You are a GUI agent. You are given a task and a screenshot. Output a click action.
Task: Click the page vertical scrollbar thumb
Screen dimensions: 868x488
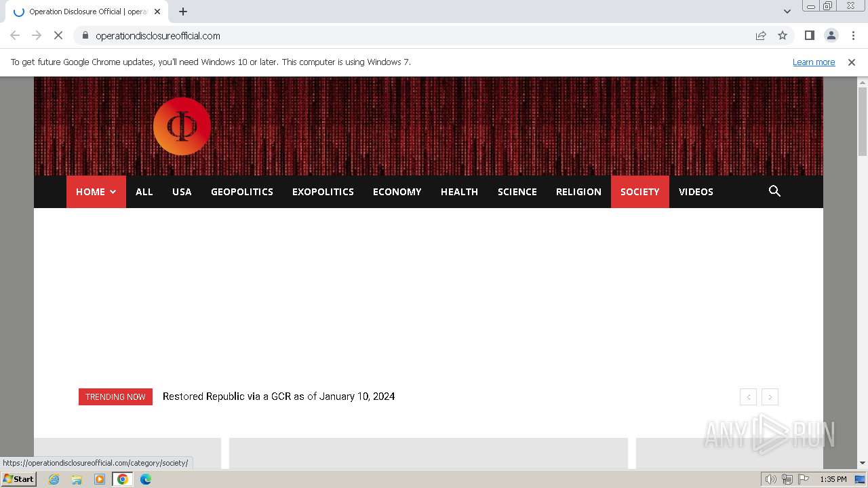coord(863,122)
